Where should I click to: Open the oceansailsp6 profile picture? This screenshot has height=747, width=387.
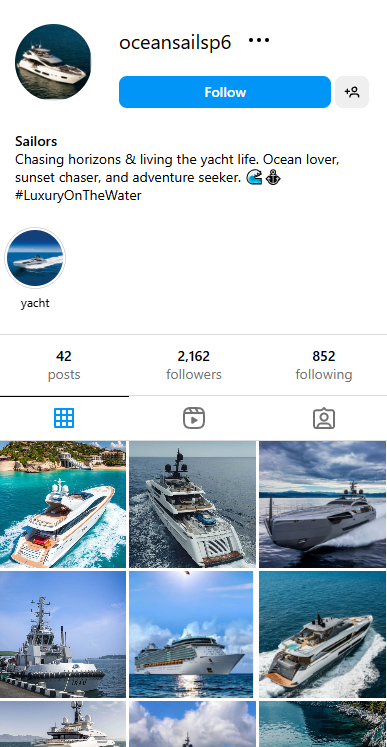pyautogui.click(x=53, y=62)
